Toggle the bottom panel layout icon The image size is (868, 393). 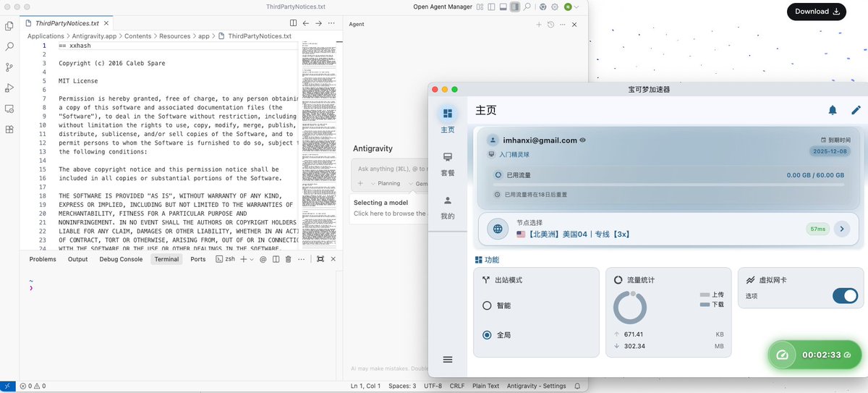click(503, 7)
